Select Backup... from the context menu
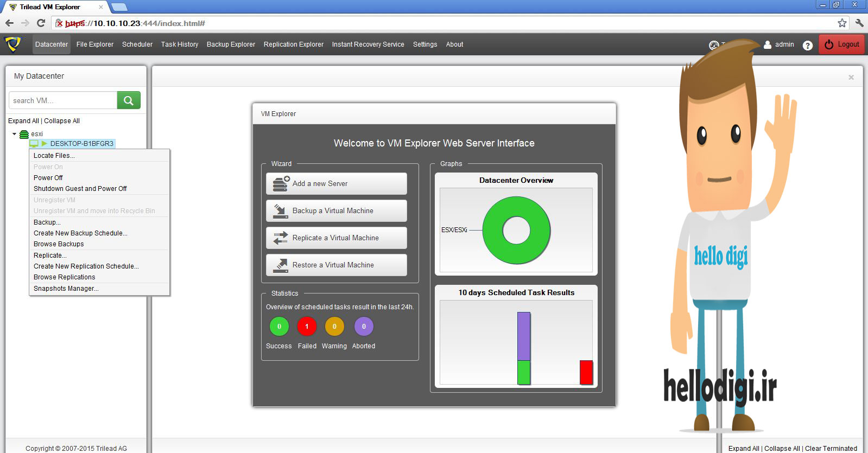This screenshot has width=868, height=453. (99, 222)
